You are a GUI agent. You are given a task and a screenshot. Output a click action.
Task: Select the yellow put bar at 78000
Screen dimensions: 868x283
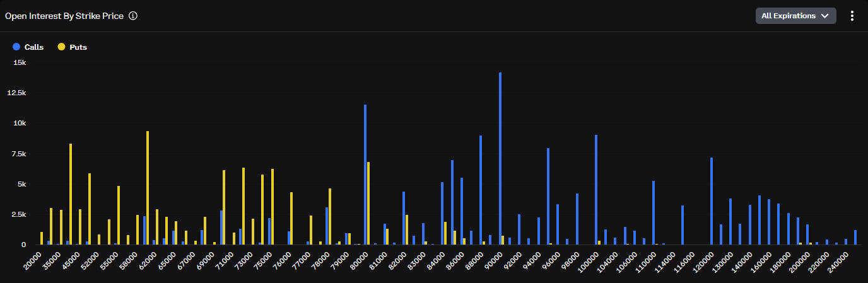pyautogui.click(x=330, y=216)
